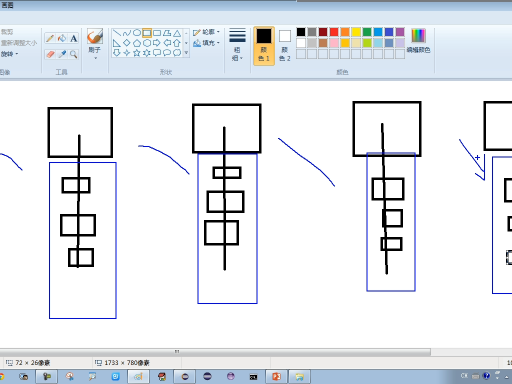Click the horizontal scrollbar under canvas

(215, 352)
